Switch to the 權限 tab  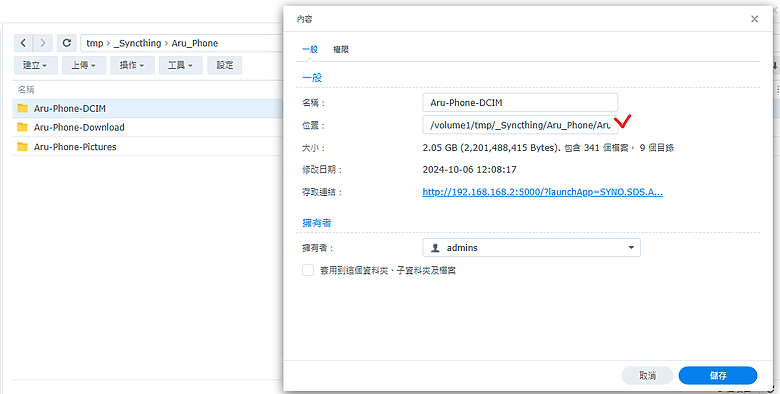pyautogui.click(x=341, y=49)
